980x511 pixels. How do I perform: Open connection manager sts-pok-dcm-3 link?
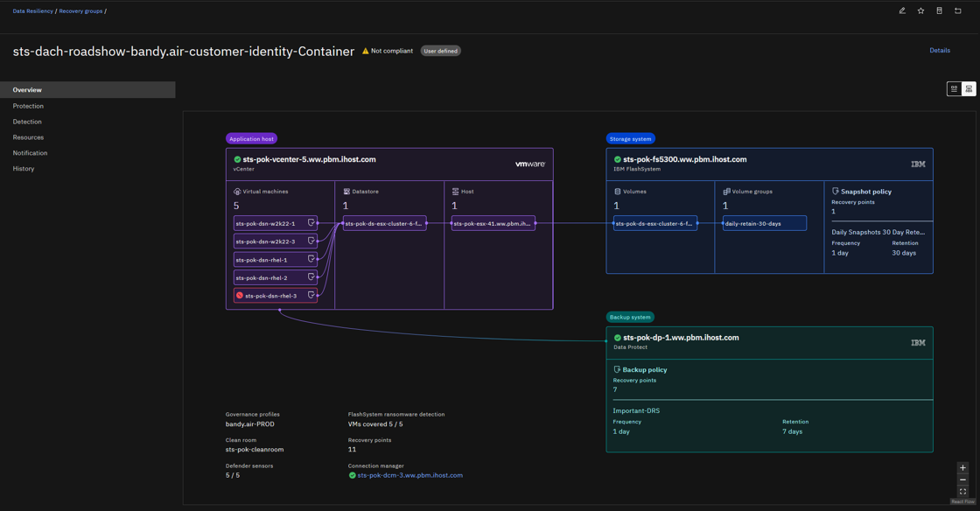click(410, 475)
